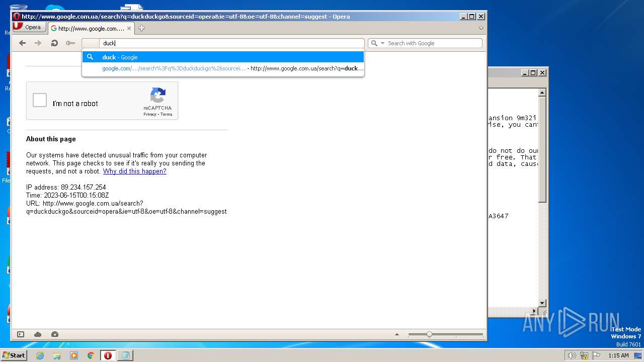Image resolution: width=644 pixels, height=362 pixels.
Task: Open the Action Center flag icon
Action: pyautogui.click(x=596, y=355)
